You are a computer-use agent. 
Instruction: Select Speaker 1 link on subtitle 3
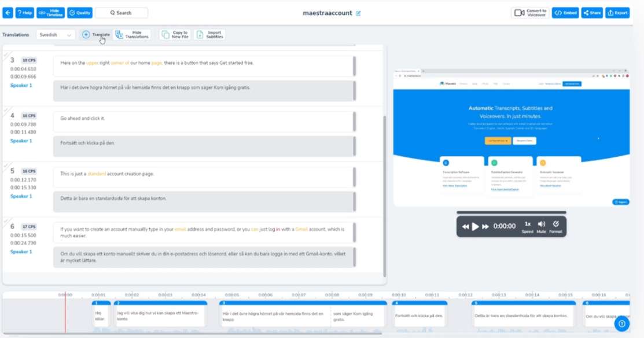click(21, 86)
